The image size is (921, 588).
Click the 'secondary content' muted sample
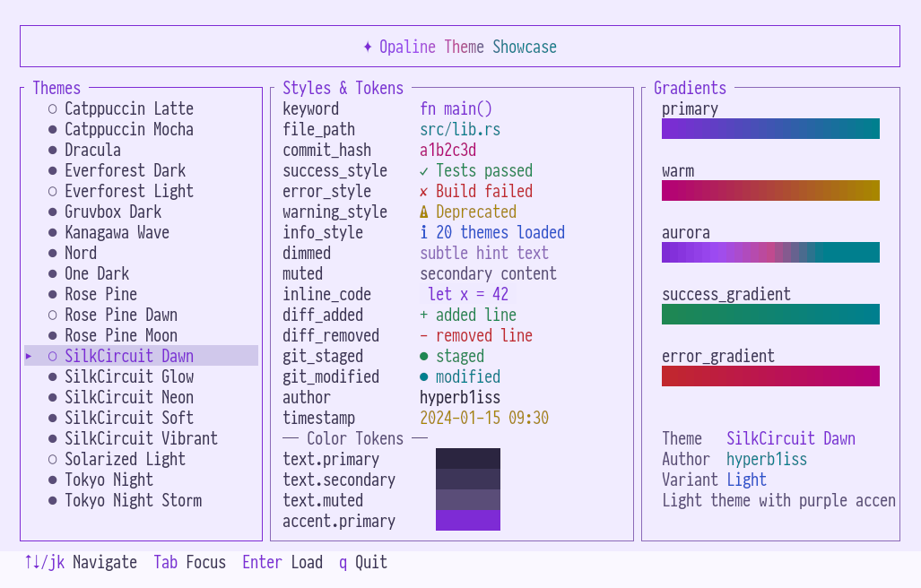(488, 273)
